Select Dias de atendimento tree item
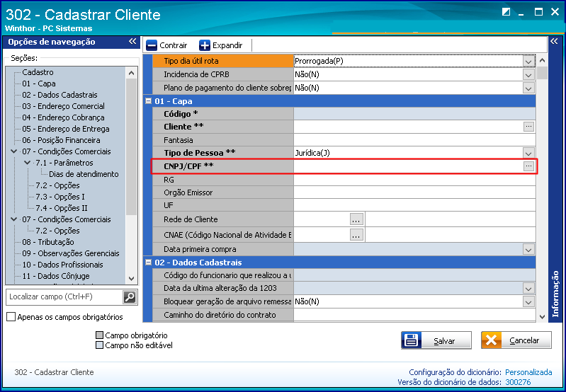566x392 pixels. [84, 174]
